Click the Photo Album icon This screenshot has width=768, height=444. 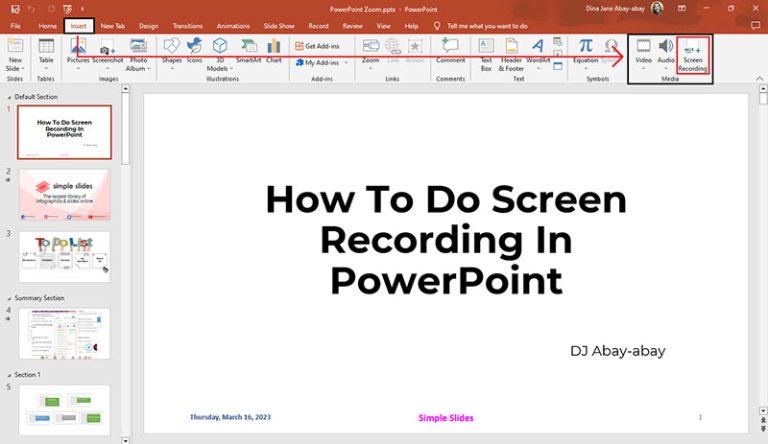tap(139, 47)
